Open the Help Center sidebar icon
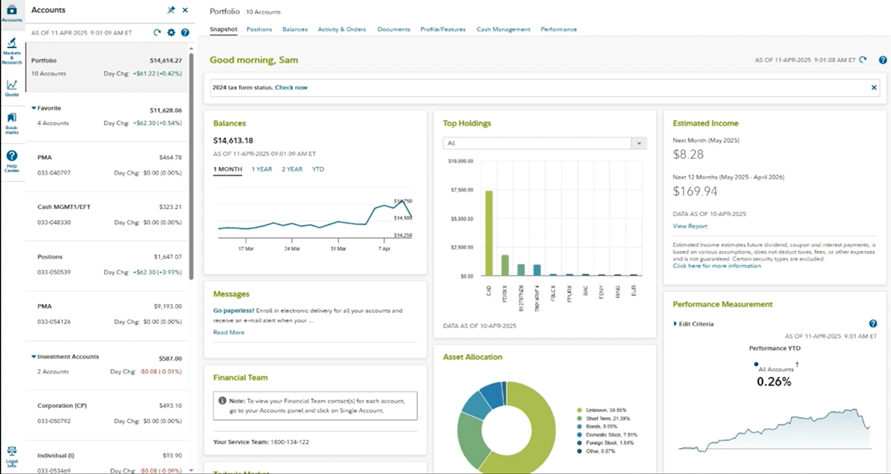 click(12, 161)
